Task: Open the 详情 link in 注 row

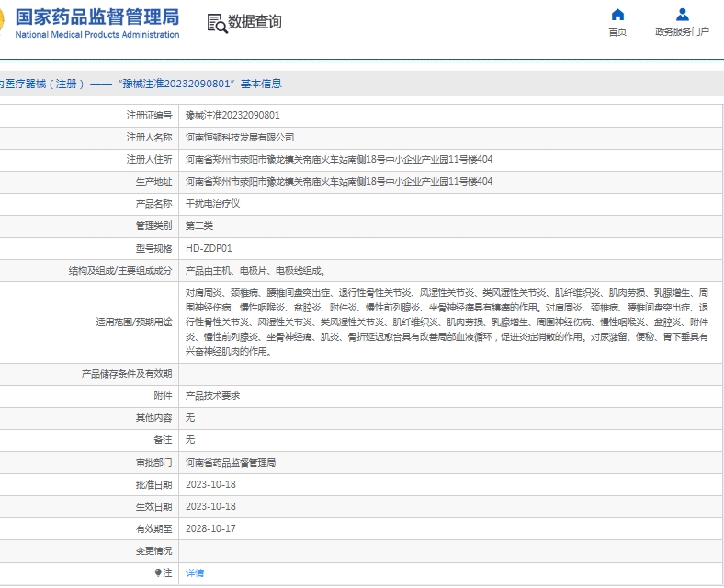Action: click(195, 572)
